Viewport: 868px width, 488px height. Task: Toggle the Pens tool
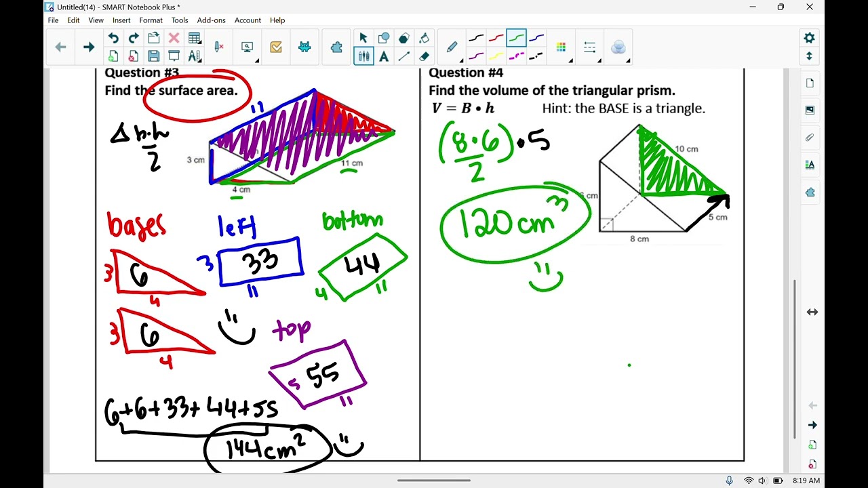coord(363,56)
